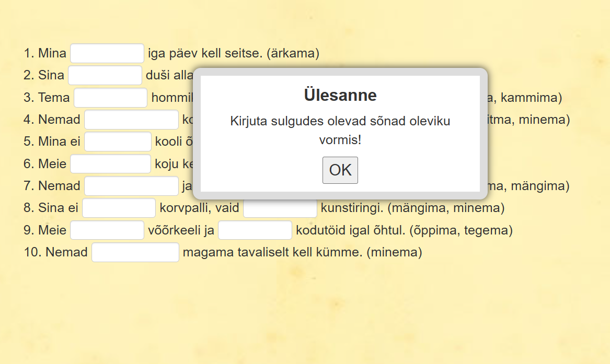This screenshot has width=610, height=364.
Task: Select the input box in sentence 7
Action: (x=131, y=186)
